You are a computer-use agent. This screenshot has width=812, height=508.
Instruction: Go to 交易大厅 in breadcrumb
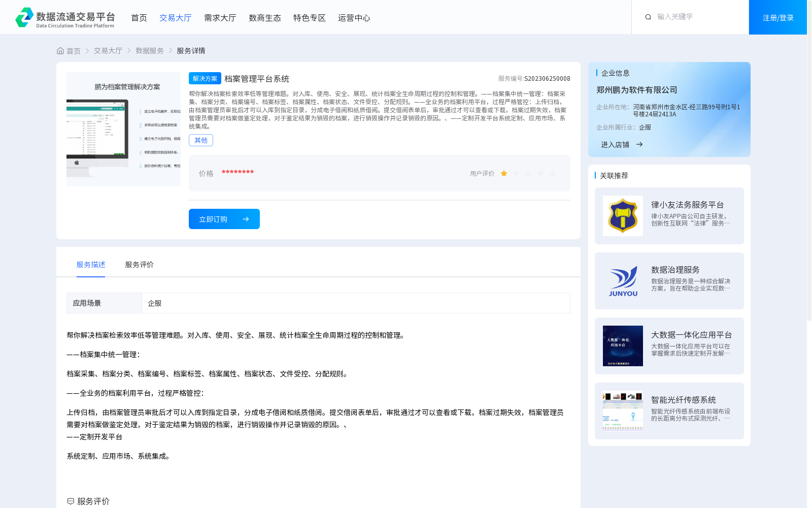[108, 51]
